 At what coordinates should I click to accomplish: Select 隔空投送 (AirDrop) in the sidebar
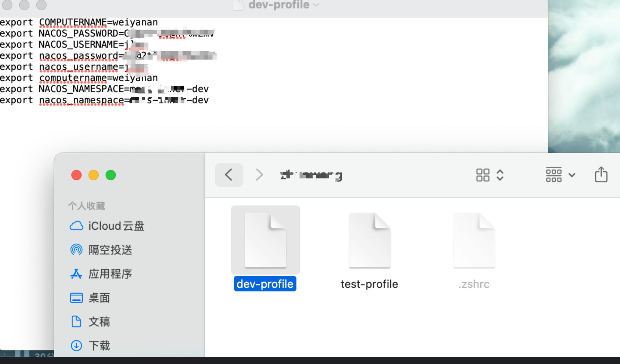click(x=110, y=250)
